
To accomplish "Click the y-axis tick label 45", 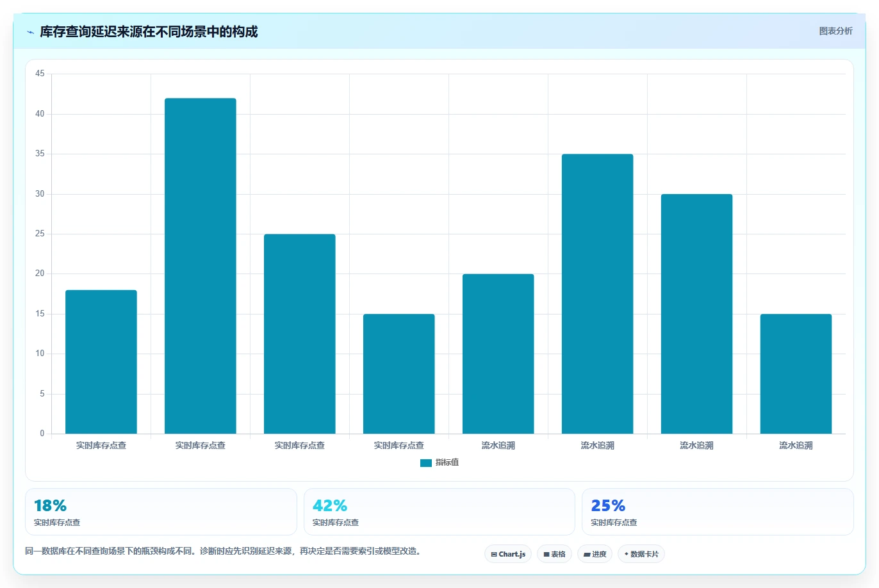I will point(40,74).
